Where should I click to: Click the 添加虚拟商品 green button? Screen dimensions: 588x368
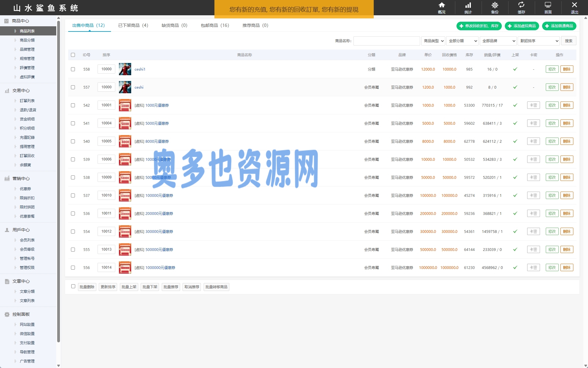point(522,26)
